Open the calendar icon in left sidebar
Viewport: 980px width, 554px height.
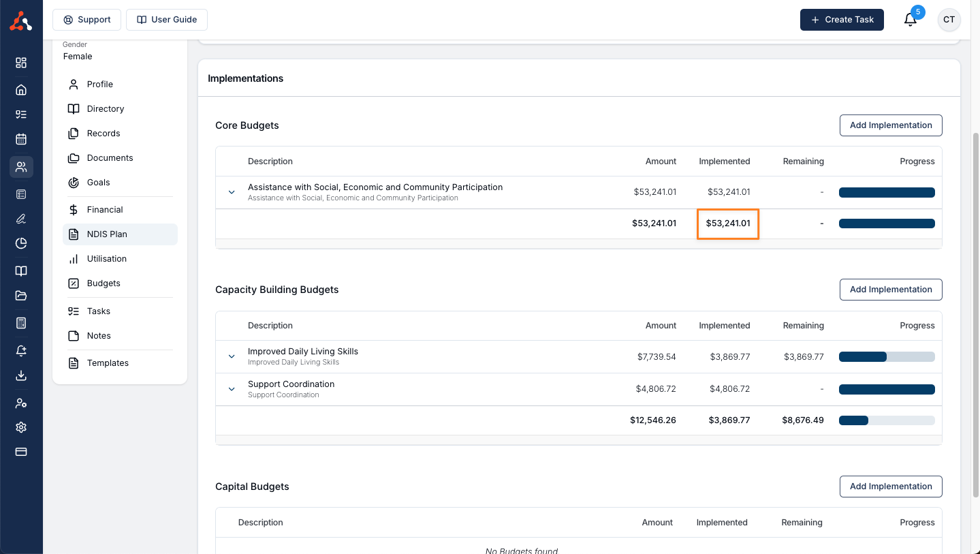point(21,139)
